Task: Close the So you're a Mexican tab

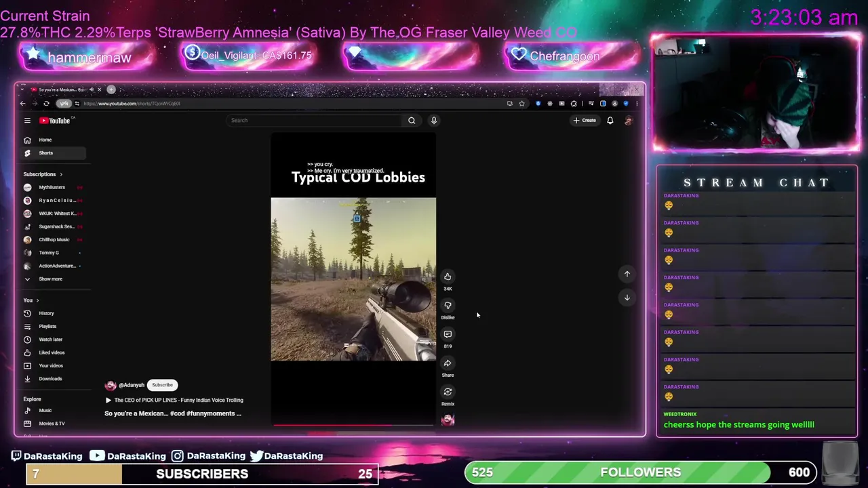Action: tap(99, 89)
